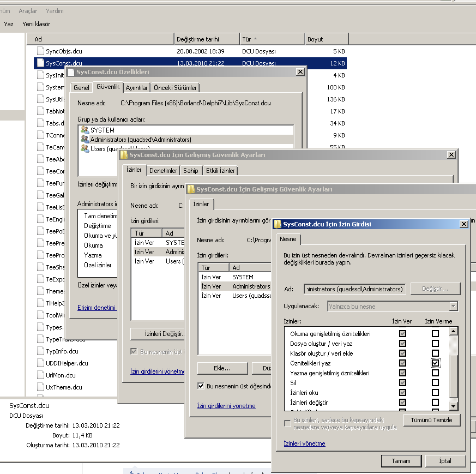Click the Ekle... button
This screenshot has width=476, height=474.
point(222,368)
